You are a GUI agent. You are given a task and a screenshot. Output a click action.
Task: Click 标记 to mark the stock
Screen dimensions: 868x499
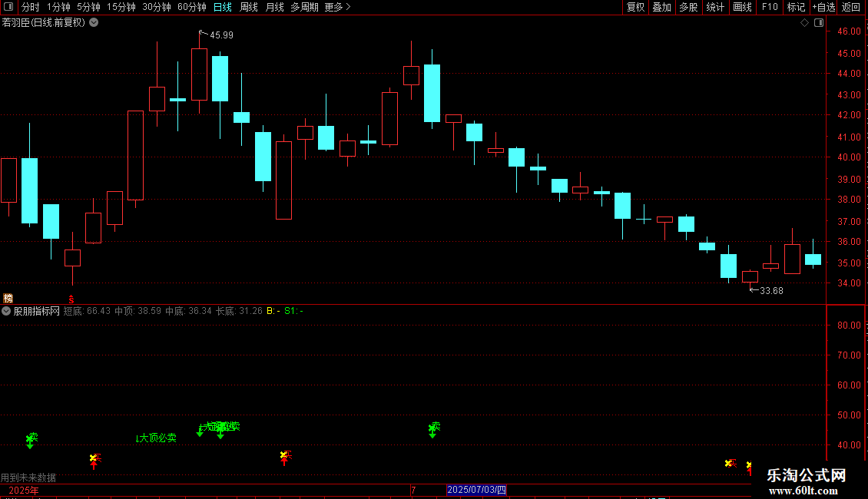coord(796,7)
